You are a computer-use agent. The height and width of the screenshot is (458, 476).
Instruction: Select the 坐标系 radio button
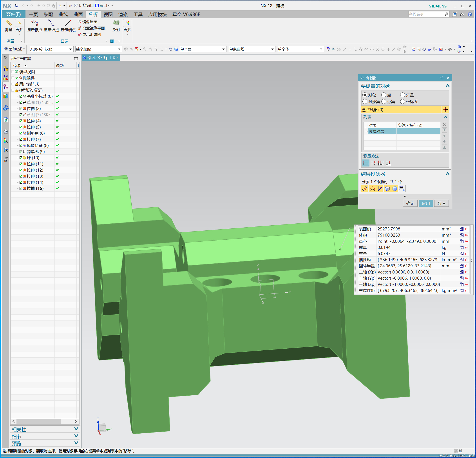pyautogui.click(x=403, y=101)
